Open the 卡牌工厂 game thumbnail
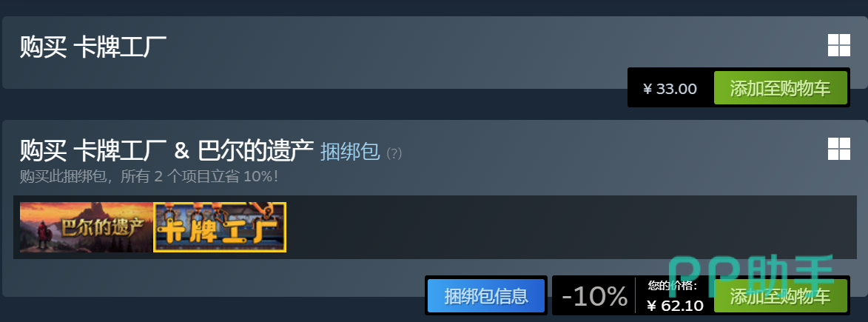868x322 pixels. [x=220, y=227]
